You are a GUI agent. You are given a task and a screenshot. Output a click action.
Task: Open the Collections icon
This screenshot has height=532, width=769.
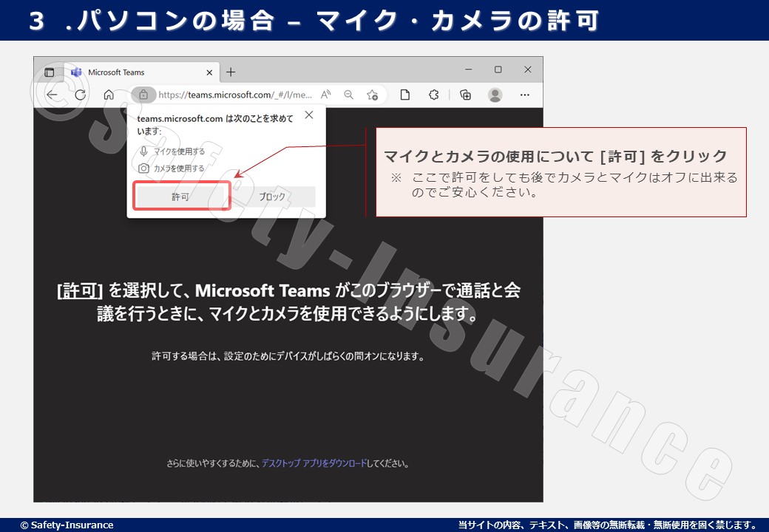coord(465,95)
